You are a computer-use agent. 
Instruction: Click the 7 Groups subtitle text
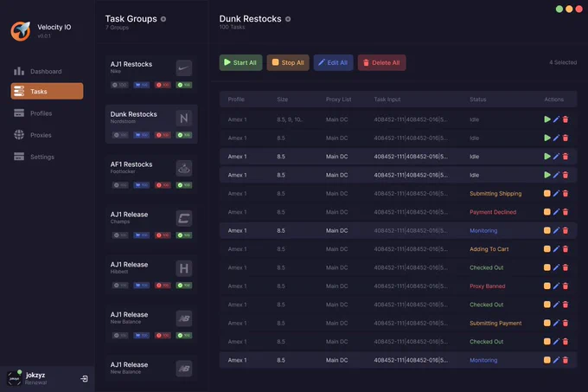117,28
